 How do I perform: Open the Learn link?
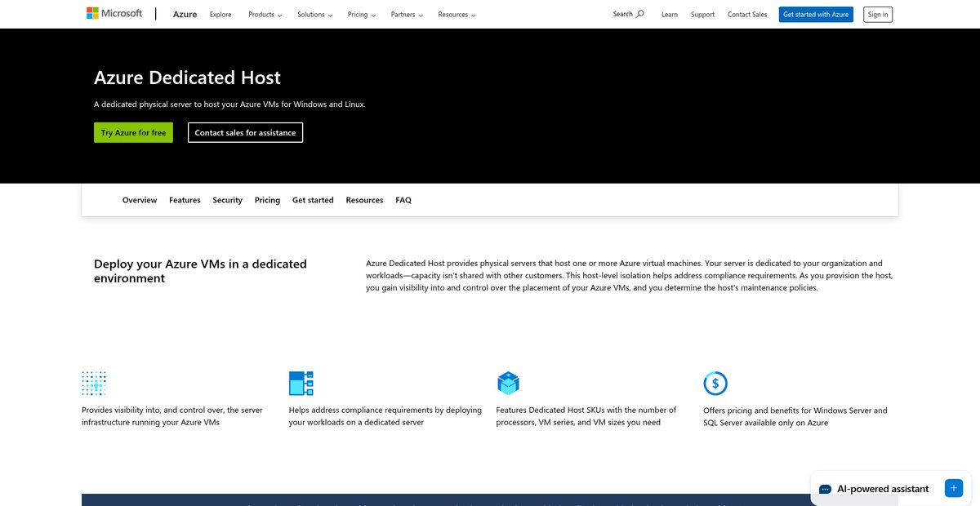[x=670, y=15]
